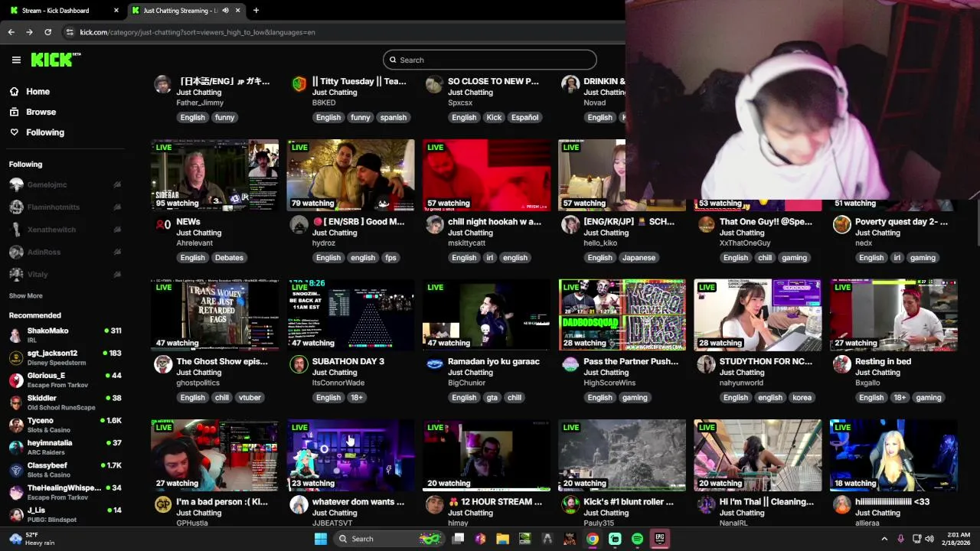Open hydroz stream thumbnail with 79 watching

tap(351, 174)
